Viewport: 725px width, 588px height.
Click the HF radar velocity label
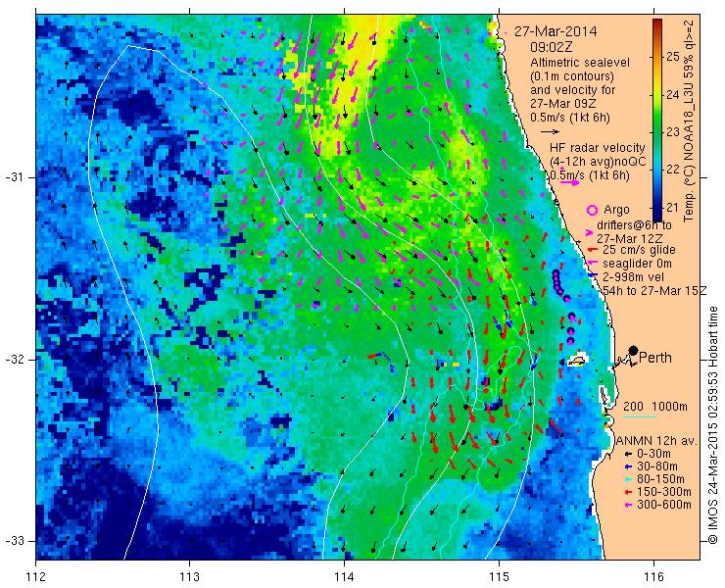[598, 148]
